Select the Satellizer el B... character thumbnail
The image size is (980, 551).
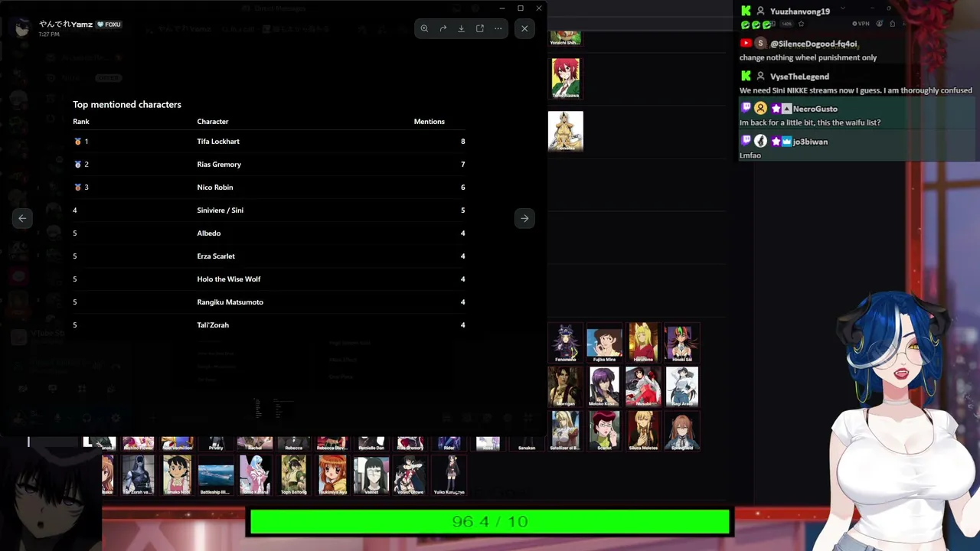click(x=566, y=431)
